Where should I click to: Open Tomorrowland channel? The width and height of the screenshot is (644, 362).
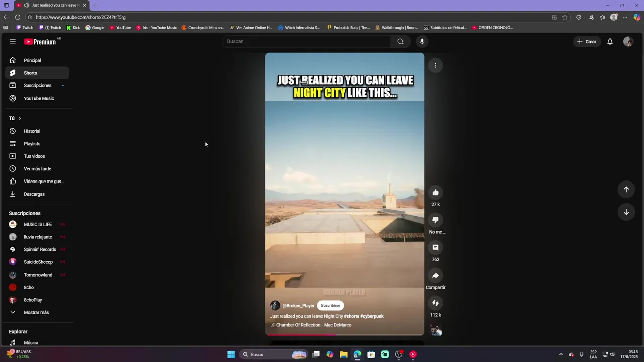click(37, 275)
